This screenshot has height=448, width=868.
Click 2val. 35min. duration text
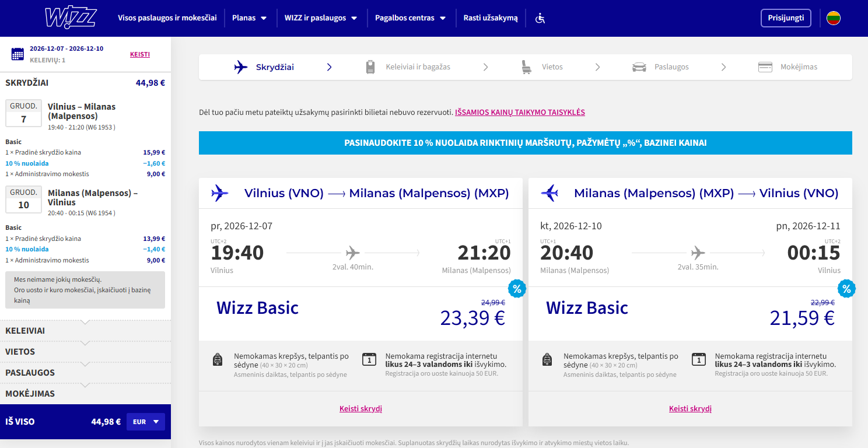(698, 267)
